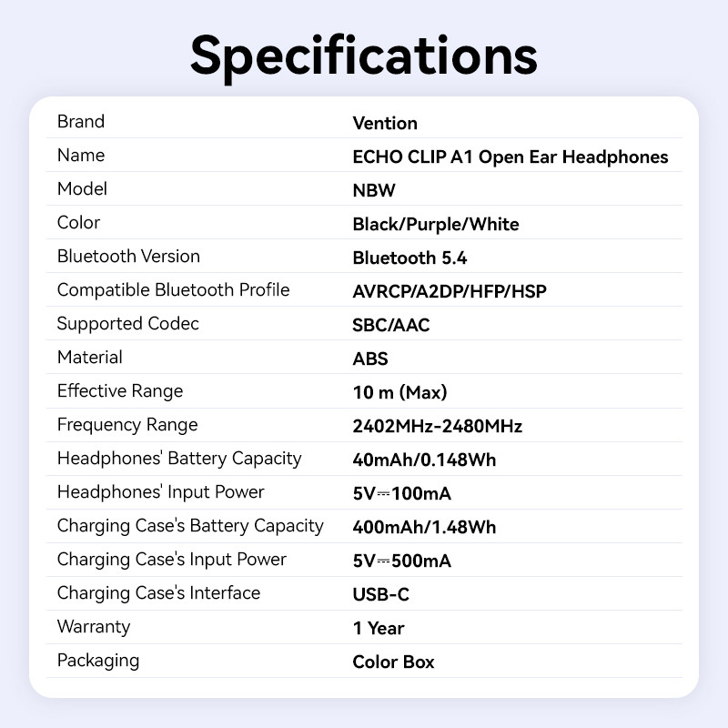728x728 pixels.
Task: Click the 2402MHz-2480MHz frequency value
Action: [x=437, y=426]
